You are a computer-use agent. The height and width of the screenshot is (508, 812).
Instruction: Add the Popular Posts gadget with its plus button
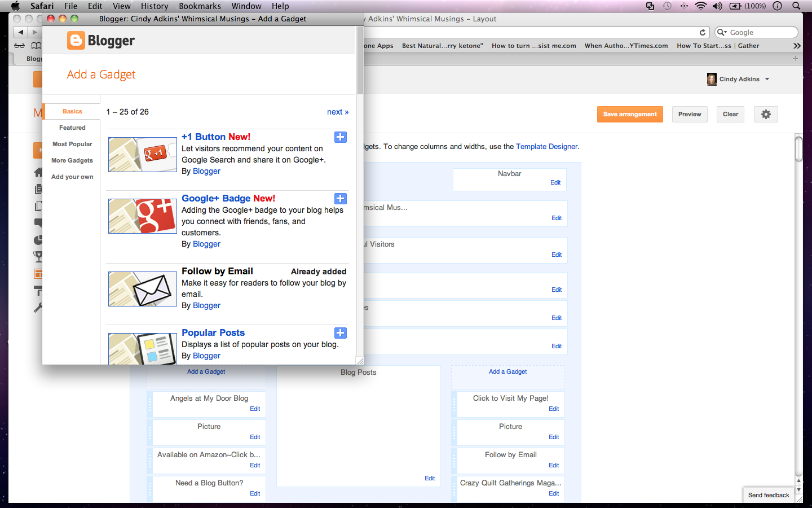click(x=340, y=333)
